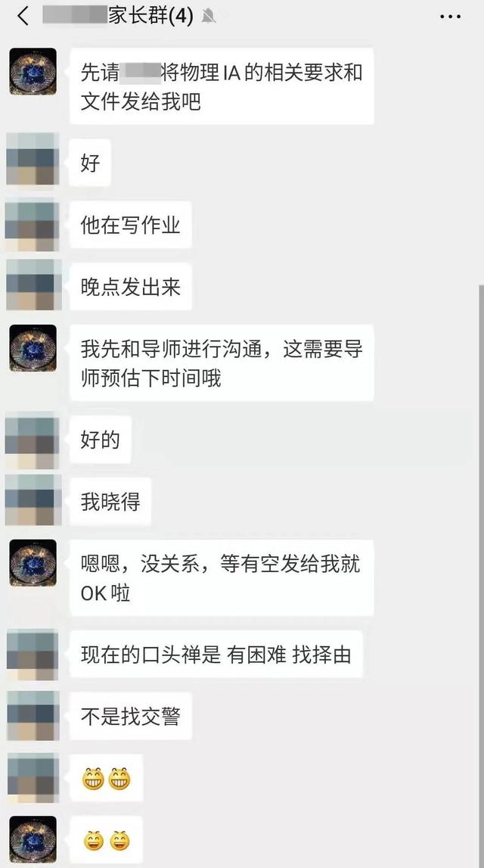This screenshot has width=484, height=868.
Task: Tap avatar next to 我晓得 message
Action: (x=33, y=500)
